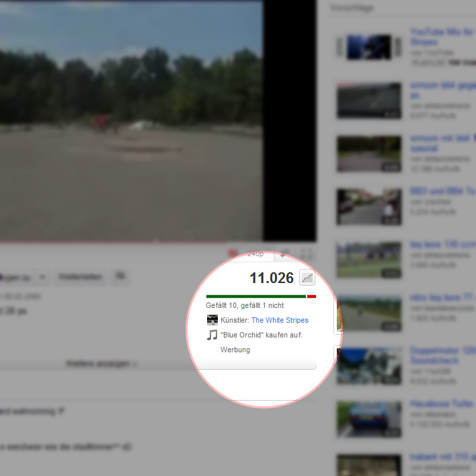Open the 240p video quality menu
The image size is (476, 476).
tap(255, 254)
